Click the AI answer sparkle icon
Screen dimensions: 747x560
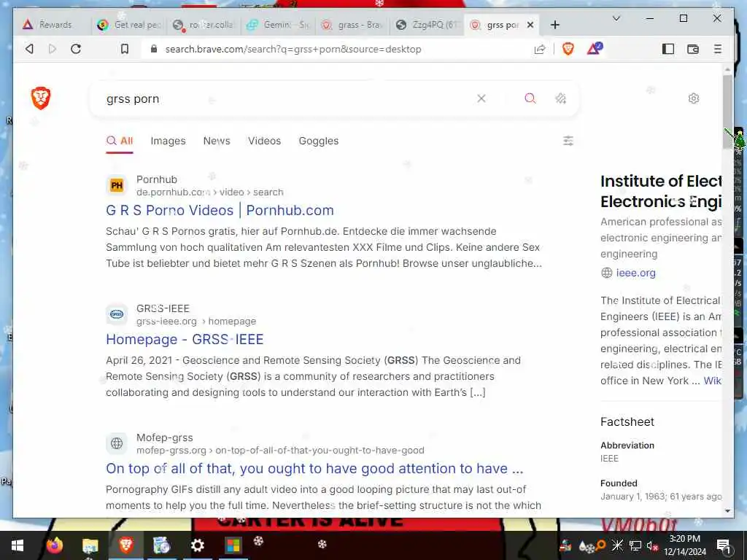[x=561, y=98]
